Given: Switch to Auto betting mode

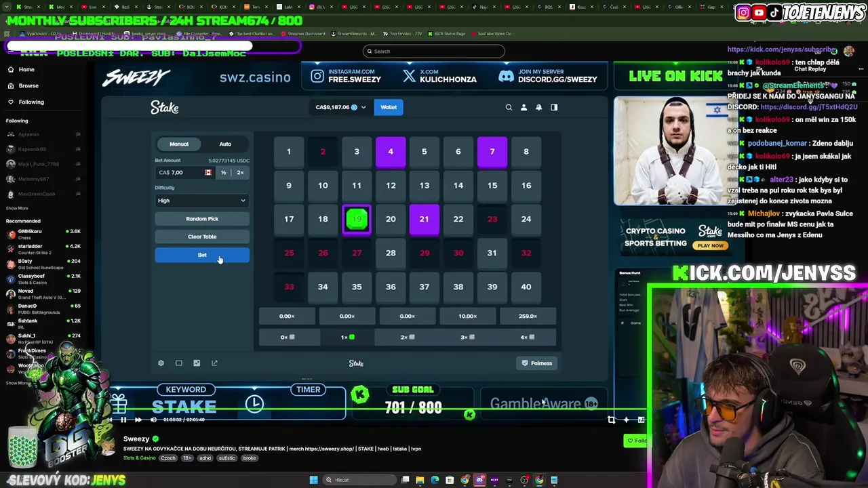Looking at the screenshot, I should coord(225,144).
